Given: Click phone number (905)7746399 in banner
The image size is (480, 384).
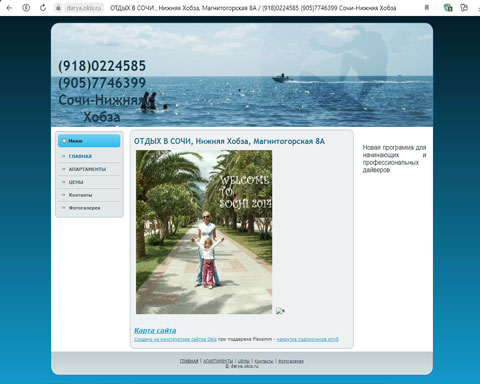Looking at the screenshot, I should pos(102,83).
